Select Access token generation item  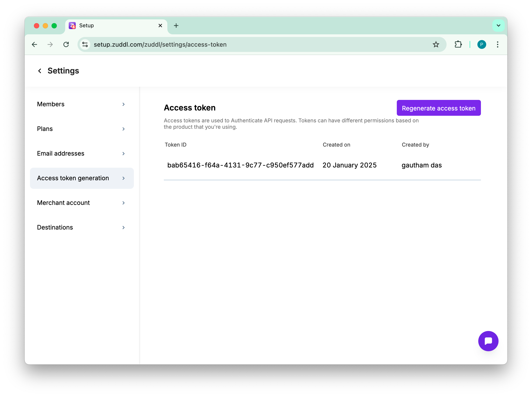pyautogui.click(x=73, y=178)
